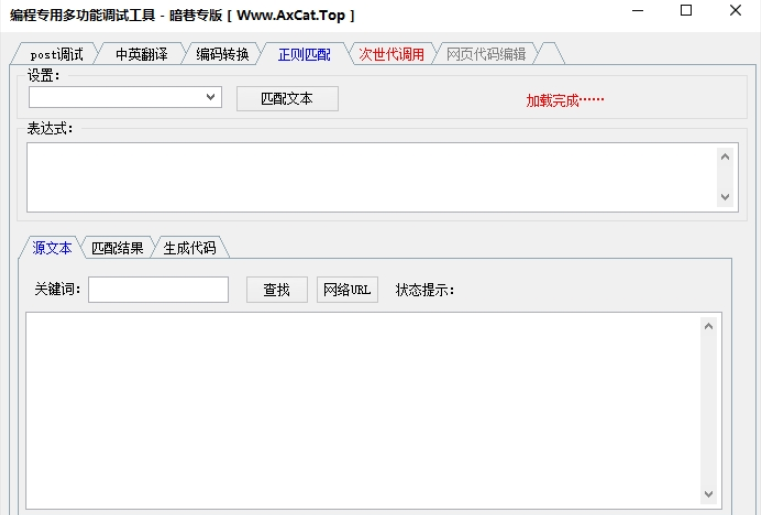Click the 匹配文本 button
This screenshot has width=761, height=515.
[287, 98]
